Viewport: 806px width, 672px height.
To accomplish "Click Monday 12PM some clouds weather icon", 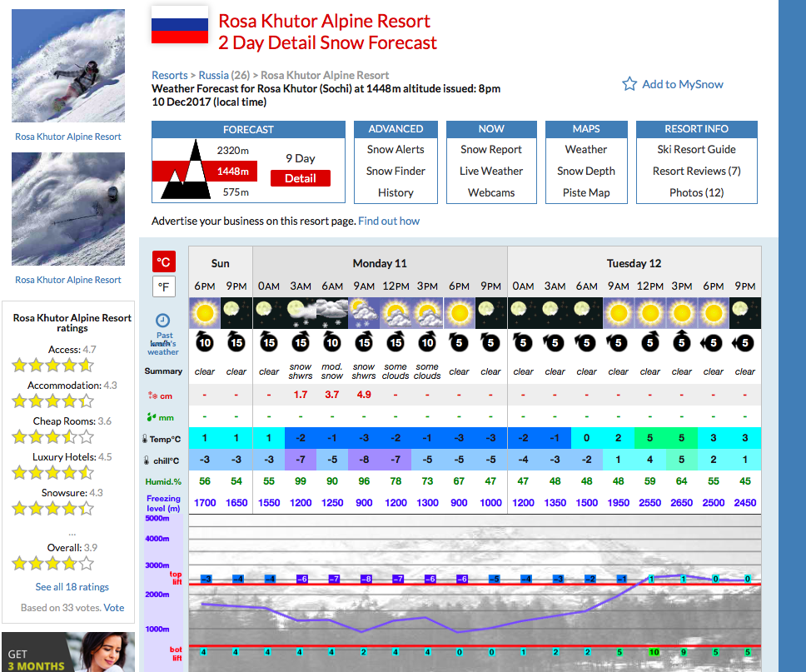I will (396, 313).
